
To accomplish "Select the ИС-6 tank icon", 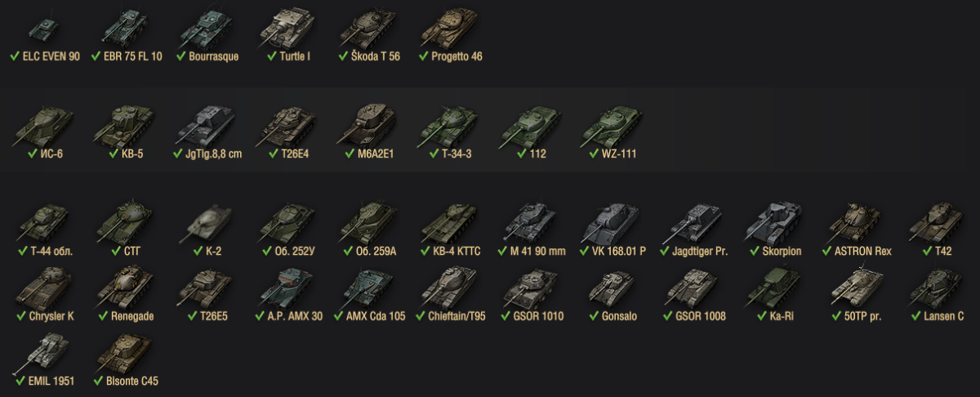I will [x=44, y=124].
